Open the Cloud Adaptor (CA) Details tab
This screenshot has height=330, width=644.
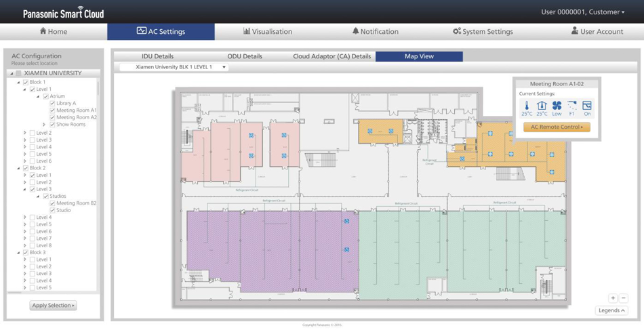click(x=332, y=56)
